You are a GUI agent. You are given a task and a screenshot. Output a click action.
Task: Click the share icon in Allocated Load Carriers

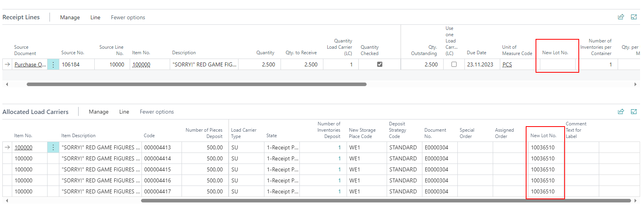coord(621,112)
